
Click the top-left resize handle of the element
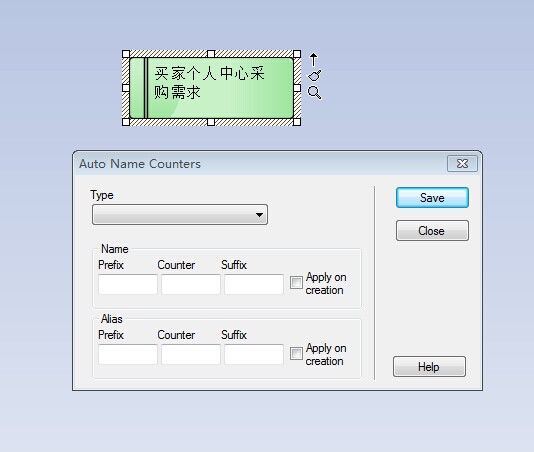tap(126, 54)
